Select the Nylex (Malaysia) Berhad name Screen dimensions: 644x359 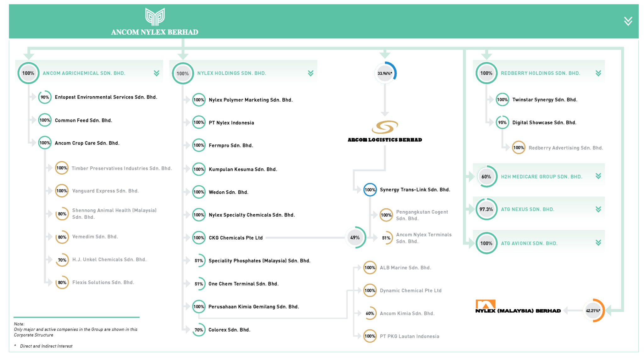pyautogui.click(x=518, y=311)
